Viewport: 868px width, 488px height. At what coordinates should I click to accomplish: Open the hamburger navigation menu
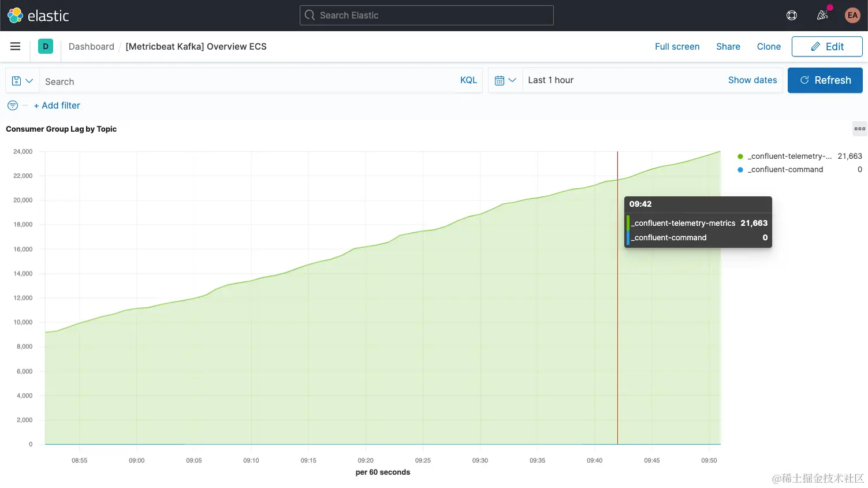(16, 46)
